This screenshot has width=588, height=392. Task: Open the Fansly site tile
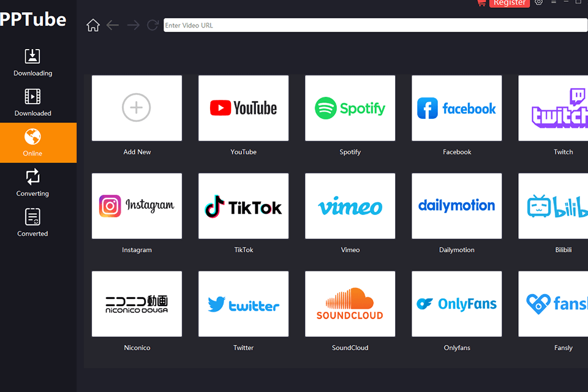pos(553,304)
